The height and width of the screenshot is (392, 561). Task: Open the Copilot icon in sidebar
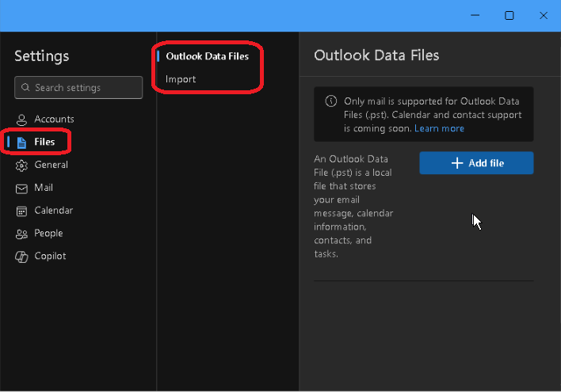[21, 257]
